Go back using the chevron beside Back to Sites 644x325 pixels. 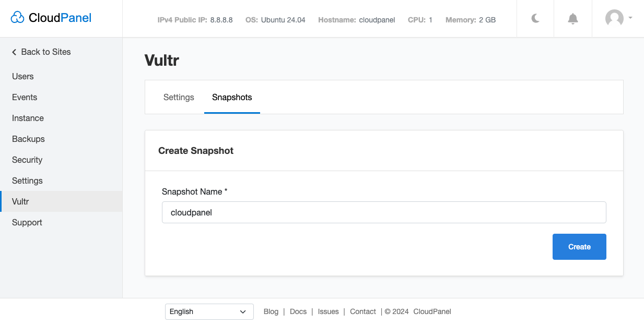pyautogui.click(x=13, y=52)
